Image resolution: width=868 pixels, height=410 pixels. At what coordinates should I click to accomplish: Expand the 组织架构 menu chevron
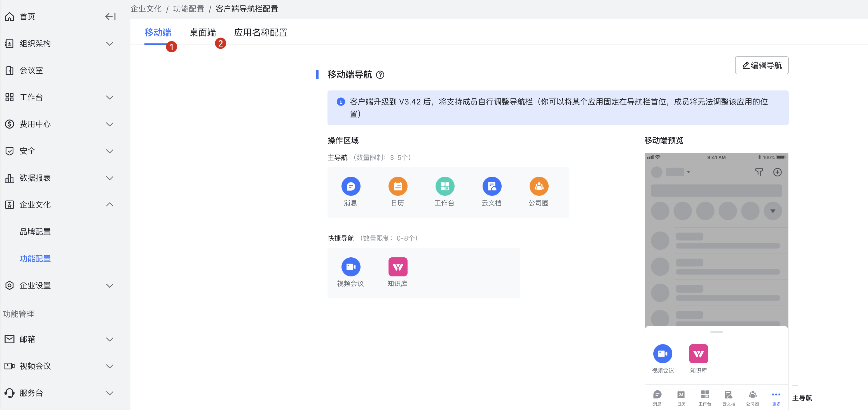[109, 43]
